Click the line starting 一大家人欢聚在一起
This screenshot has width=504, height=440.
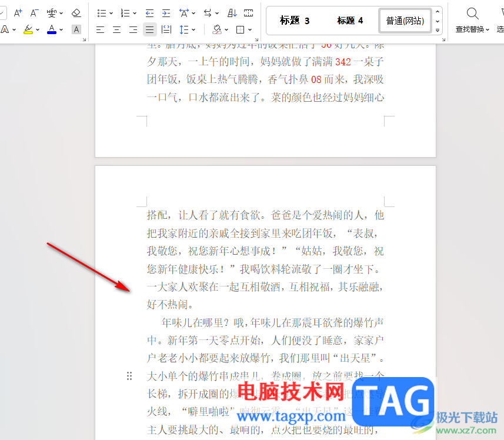pyautogui.click(x=265, y=286)
